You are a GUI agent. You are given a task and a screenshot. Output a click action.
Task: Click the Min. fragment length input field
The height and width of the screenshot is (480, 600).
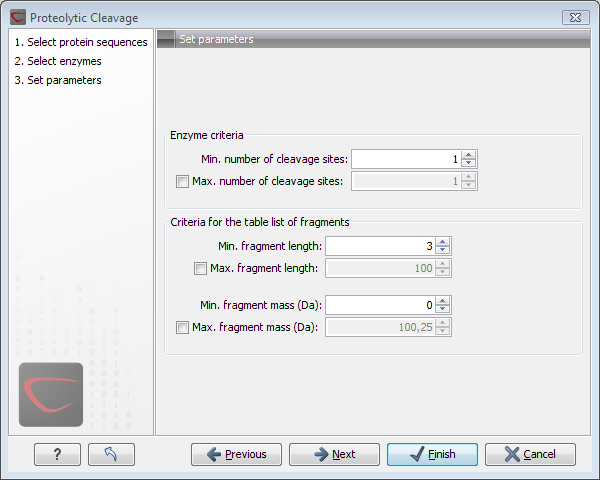380,246
